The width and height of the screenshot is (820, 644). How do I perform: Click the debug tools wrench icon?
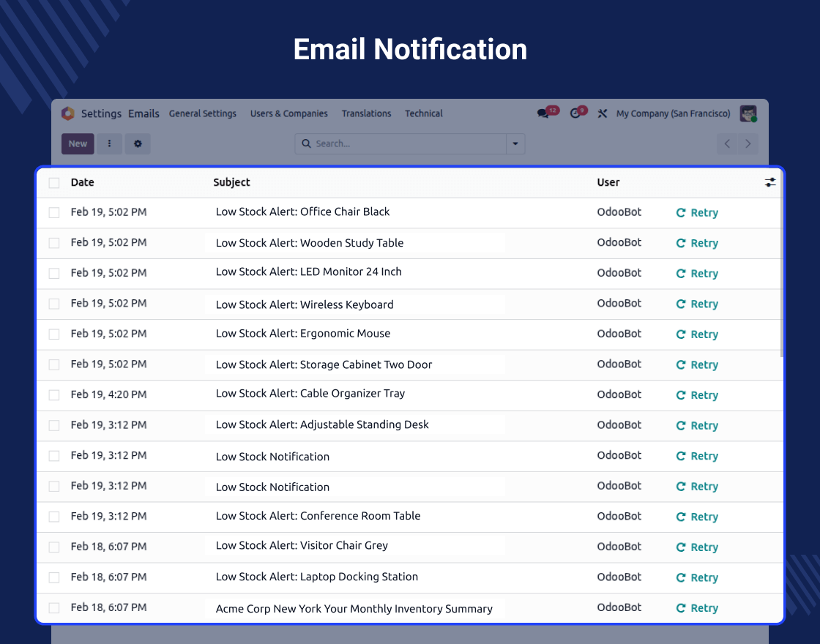(x=603, y=113)
